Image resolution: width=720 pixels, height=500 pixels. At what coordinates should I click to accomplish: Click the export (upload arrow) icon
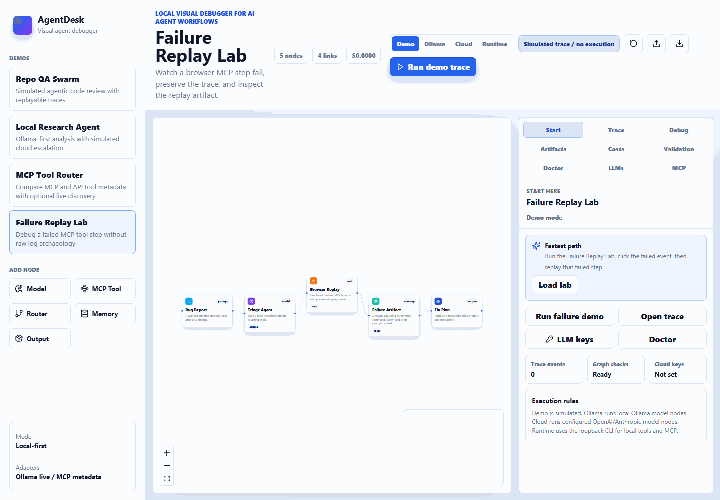click(656, 44)
